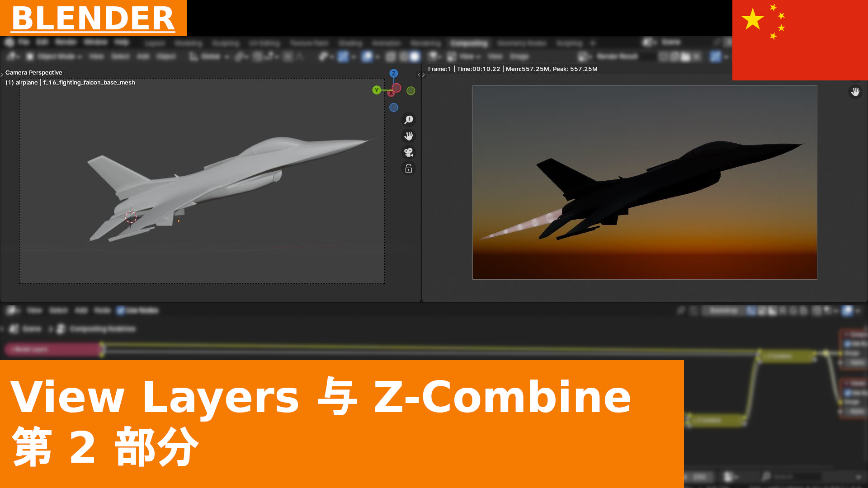Click the red X axis on the viewport gizmo
Viewport: 868px width, 488px height.
[391, 93]
